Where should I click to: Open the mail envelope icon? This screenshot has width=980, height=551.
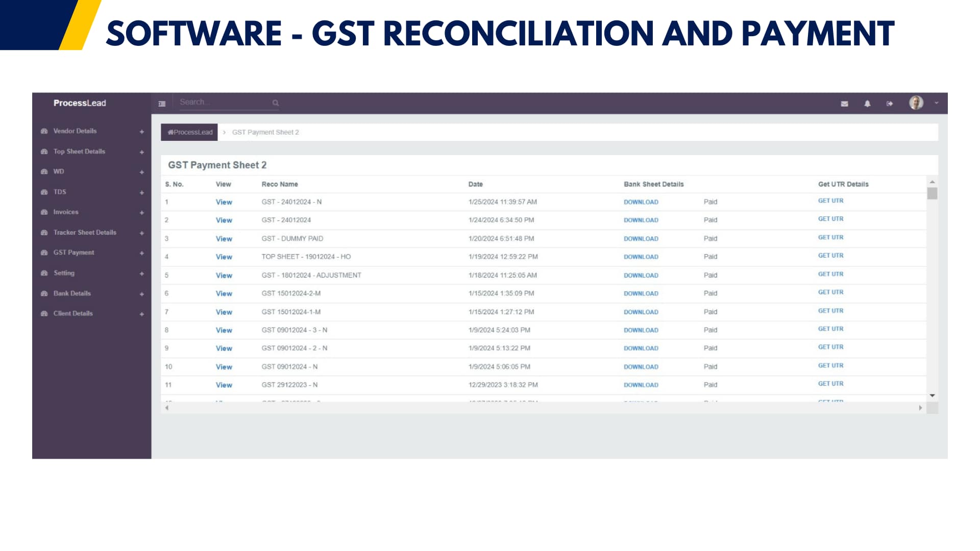(844, 104)
